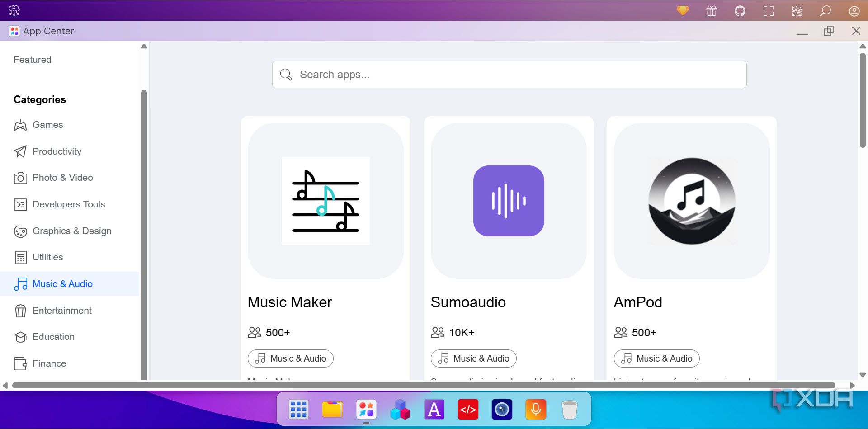
Task: Open the trash bin in dock
Action: point(570,410)
